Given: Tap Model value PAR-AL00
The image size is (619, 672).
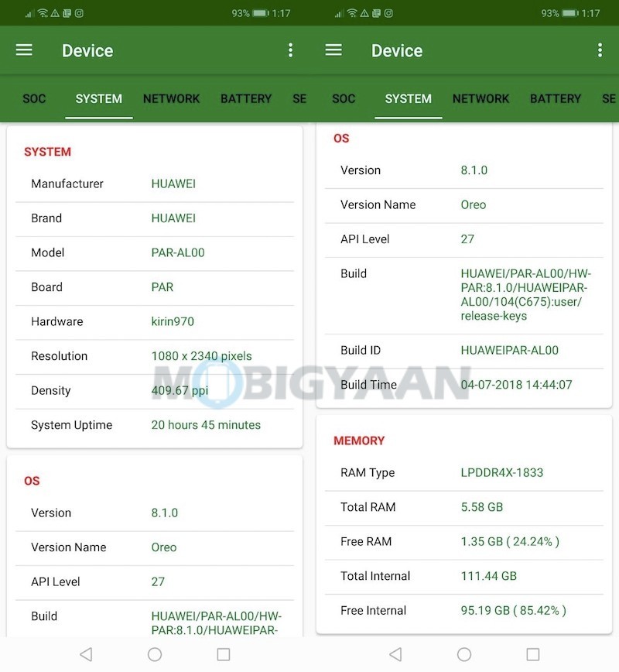Looking at the screenshot, I should (178, 252).
